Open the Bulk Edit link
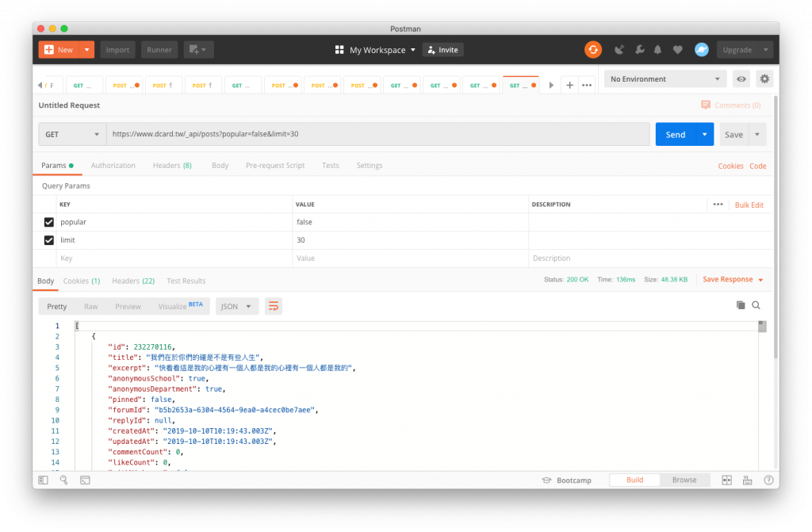 [x=749, y=205]
